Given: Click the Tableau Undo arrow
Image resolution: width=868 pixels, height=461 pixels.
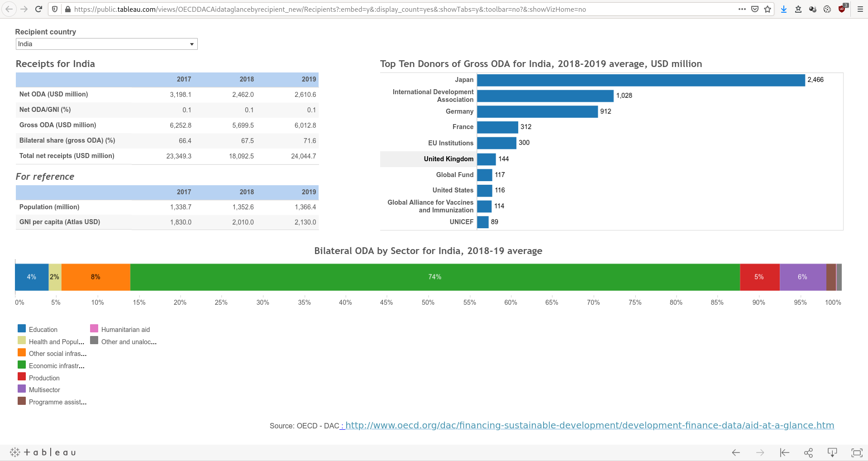Looking at the screenshot, I should tap(736, 452).
